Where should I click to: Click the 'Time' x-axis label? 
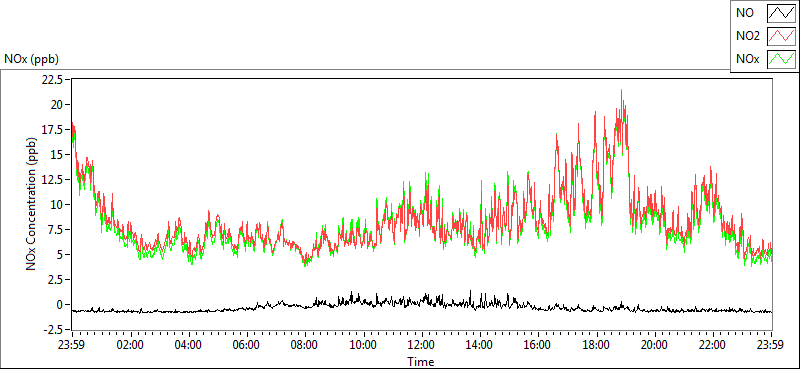pos(421,362)
